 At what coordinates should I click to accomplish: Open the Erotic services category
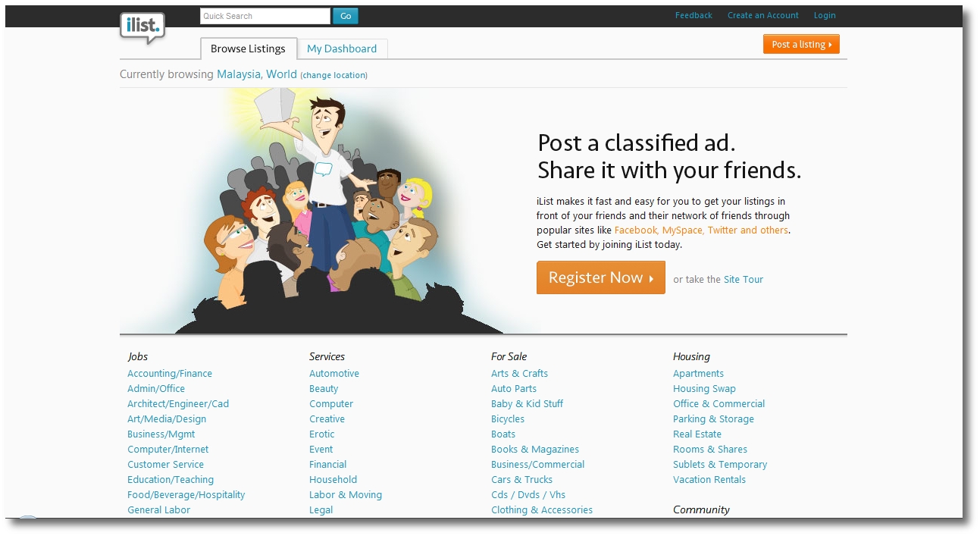click(x=321, y=434)
